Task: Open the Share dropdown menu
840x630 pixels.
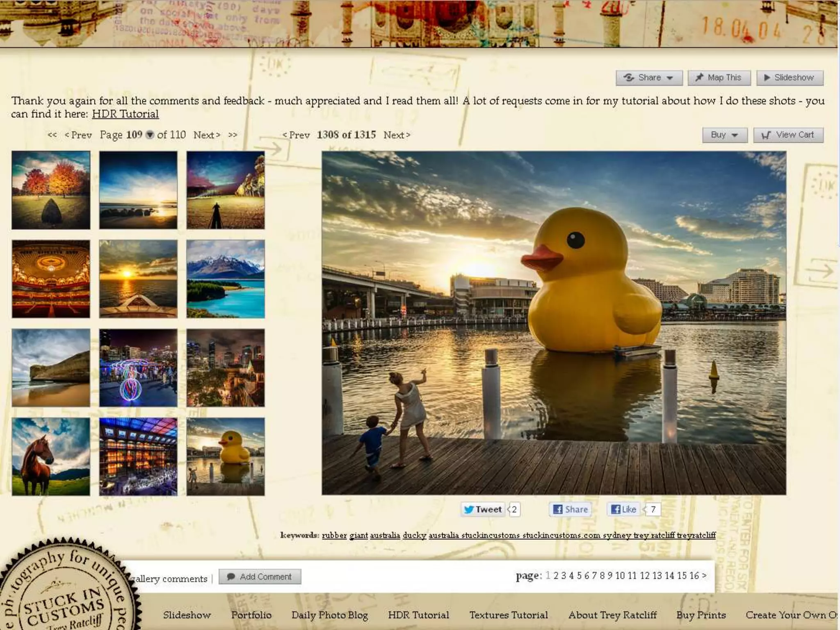Action: [x=648, y=78]
